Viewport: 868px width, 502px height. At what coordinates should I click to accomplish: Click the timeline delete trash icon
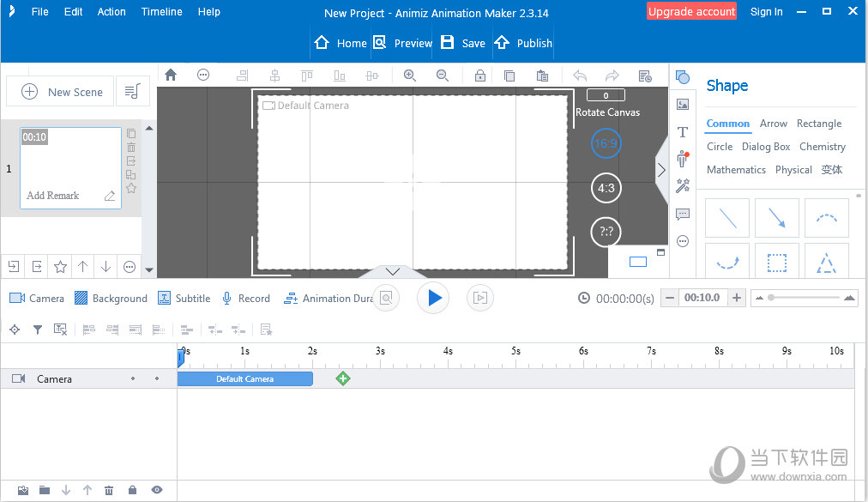point(109,490)
